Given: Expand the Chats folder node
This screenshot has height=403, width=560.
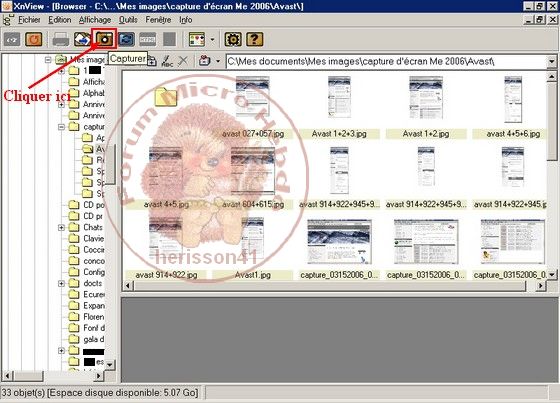Looking at the screenshot, I should tap(61, 227).
